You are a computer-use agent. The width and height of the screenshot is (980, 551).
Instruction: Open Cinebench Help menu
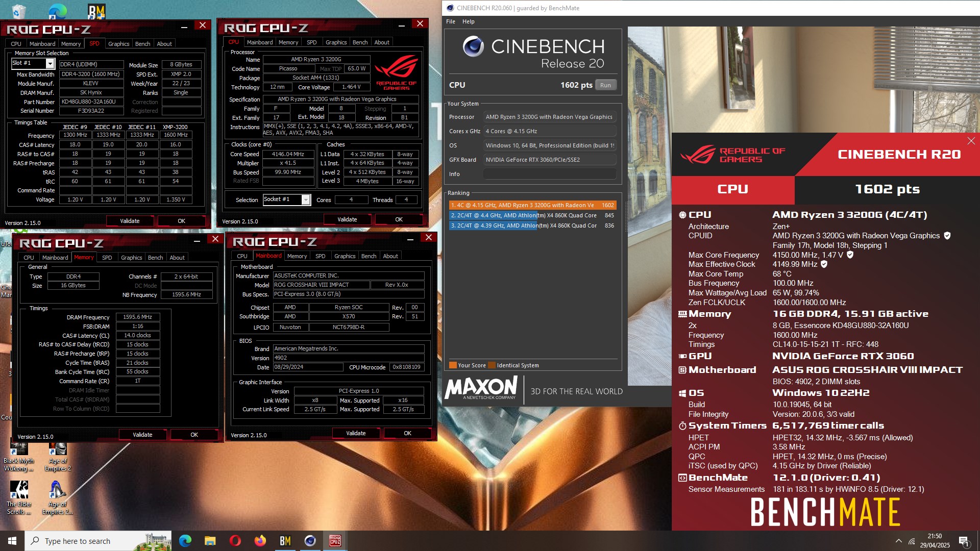[469, 21]
